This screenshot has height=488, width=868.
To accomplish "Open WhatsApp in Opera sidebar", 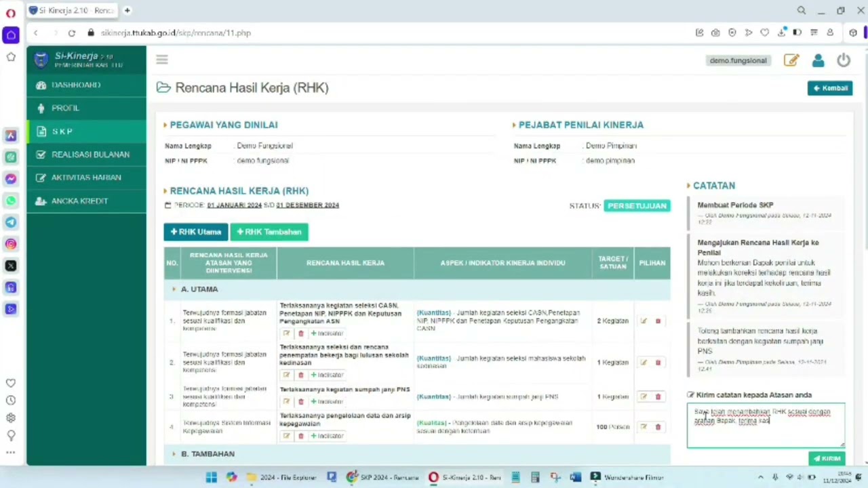I will [11, 201].
